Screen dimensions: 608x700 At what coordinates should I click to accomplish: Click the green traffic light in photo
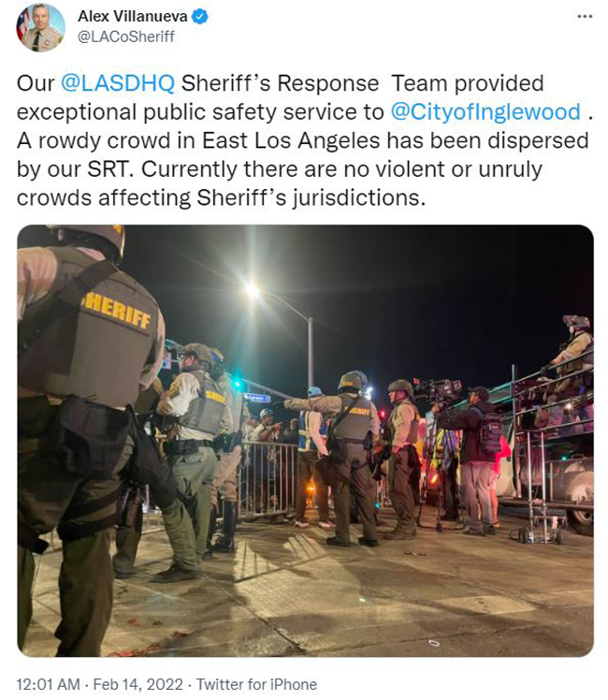point(237,383)
